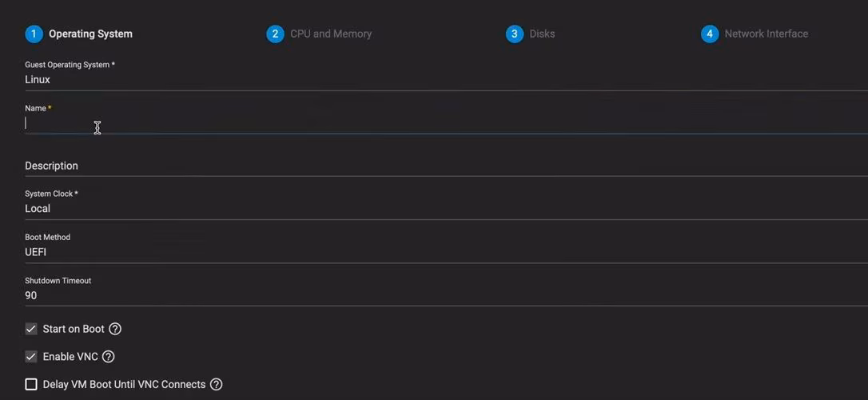Show help for Delay VM Boot option
This screenshot has width=868, height=400.
[x=216, y=385]
